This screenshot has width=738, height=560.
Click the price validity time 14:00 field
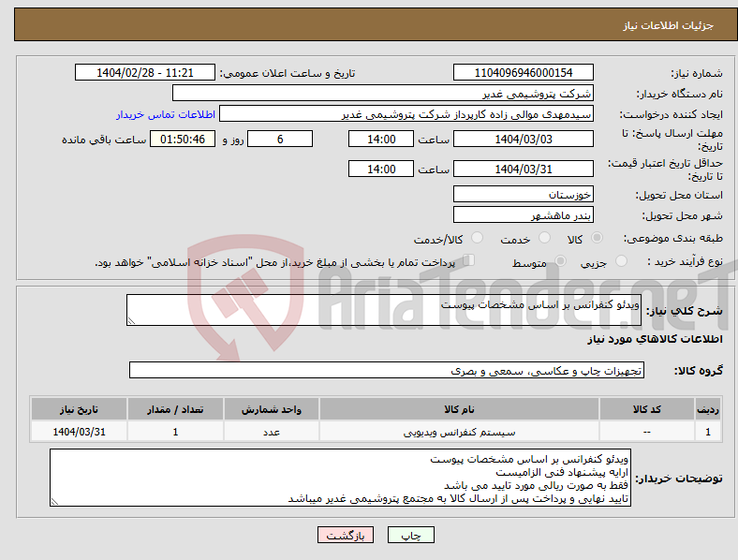point(381,169)
